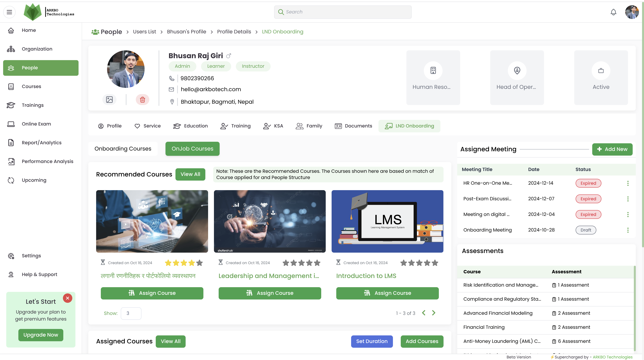Open the Education profile tab
Viewport: 644px width, 360px height.
191,126
